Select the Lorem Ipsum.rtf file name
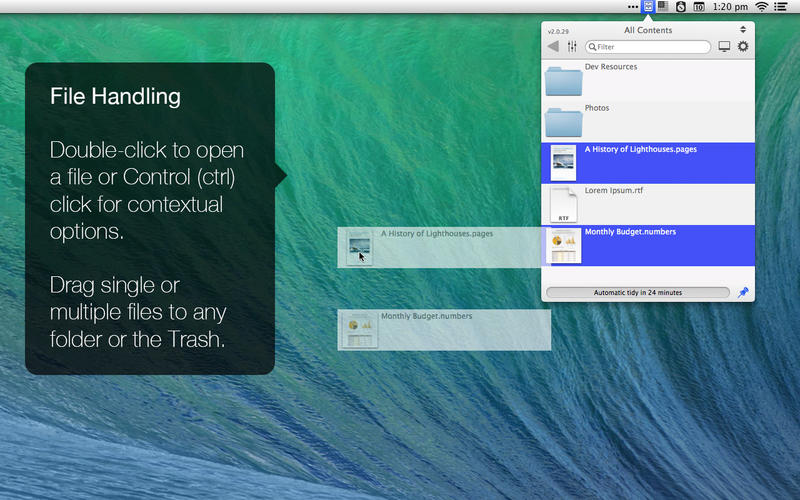This screenshot has height=500, width=800. 614,190
